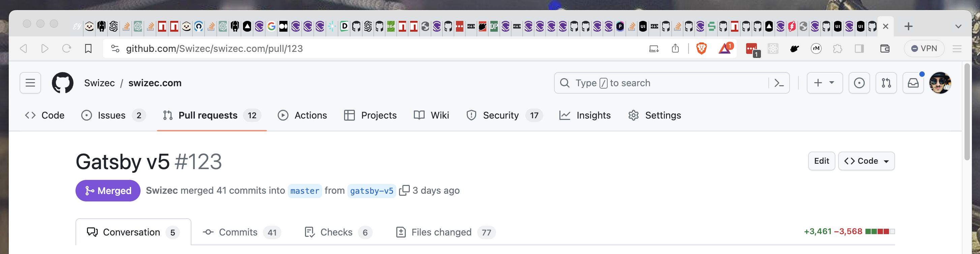980x254 pixels.
Task: Go back to the previous page
Action: [x=24, y=49]
